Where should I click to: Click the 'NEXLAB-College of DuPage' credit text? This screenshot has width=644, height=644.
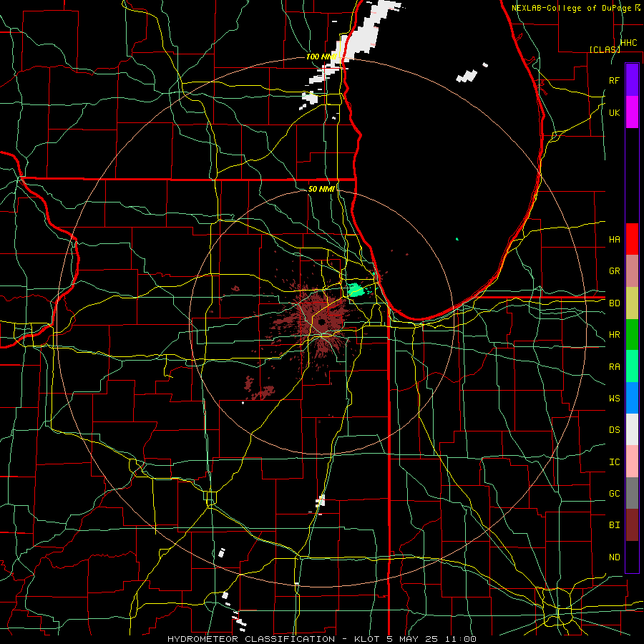pyautogui.click(x=571, y=8)
